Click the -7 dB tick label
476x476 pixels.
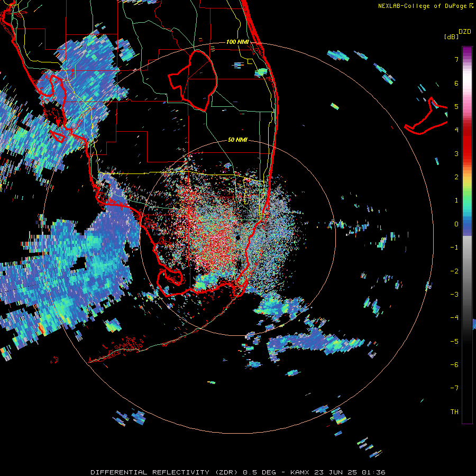click(454, 388)
